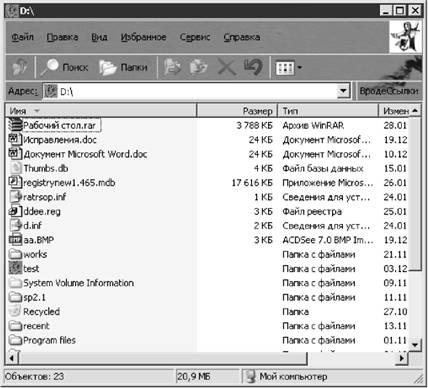428x388 pixels.
Task: Open the Файл menu
Action: (x=23, y=37)
